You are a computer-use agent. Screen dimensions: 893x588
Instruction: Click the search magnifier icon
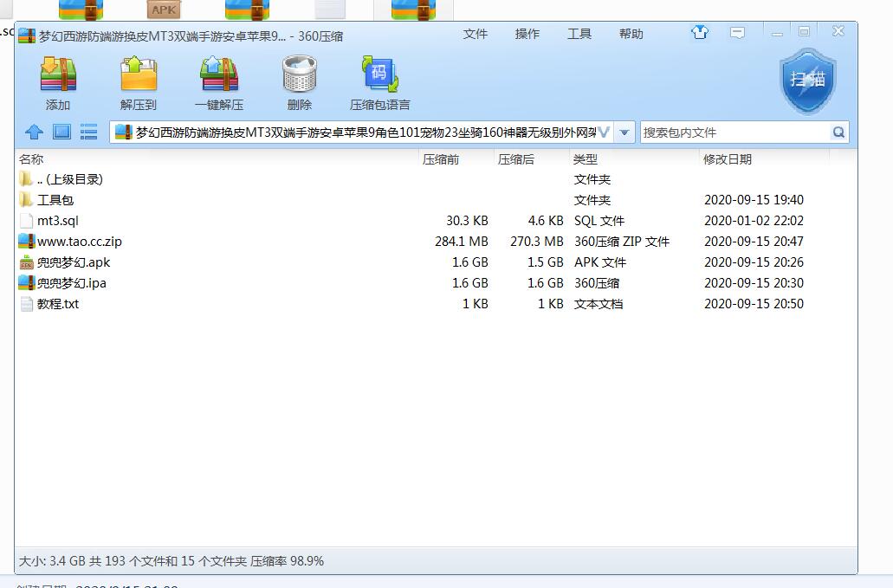(x=838, y=132)
